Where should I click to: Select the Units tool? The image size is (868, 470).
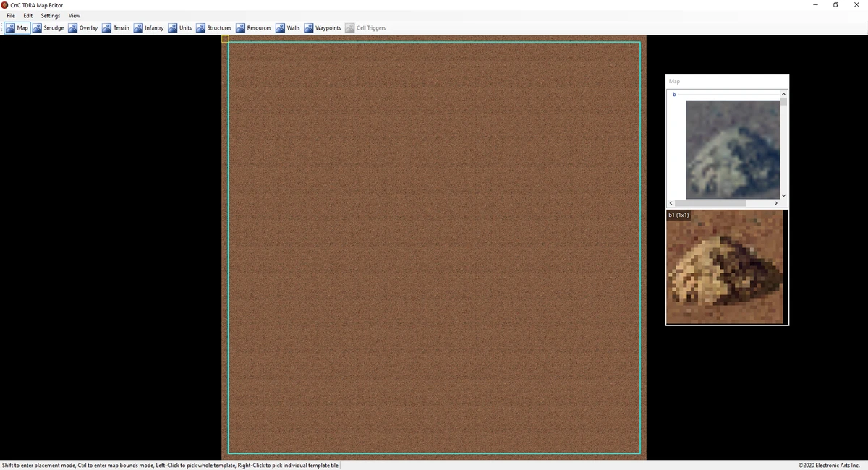click(x=180, y=27)
